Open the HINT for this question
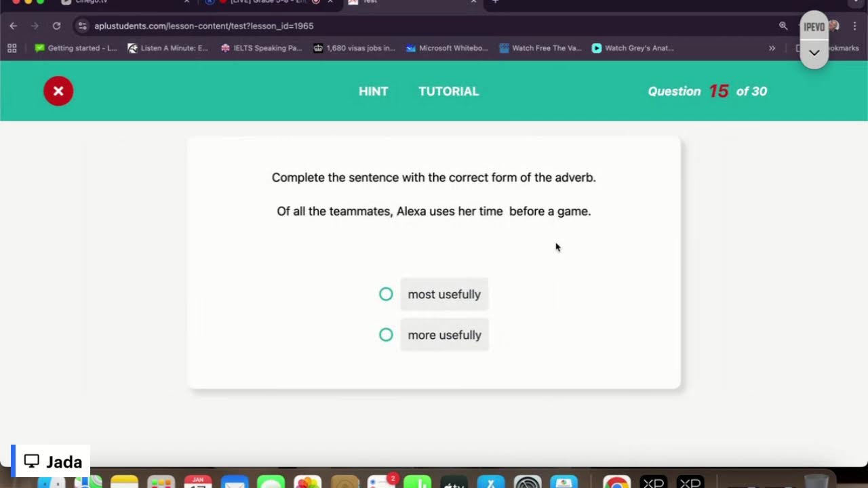Screen dimensions: 868x488 373,91
